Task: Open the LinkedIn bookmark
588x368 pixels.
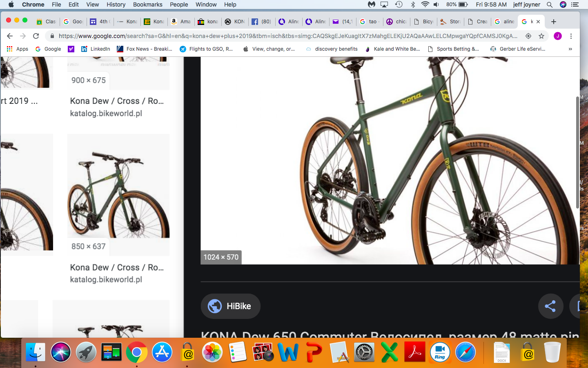Action: [x=96, y=49]
